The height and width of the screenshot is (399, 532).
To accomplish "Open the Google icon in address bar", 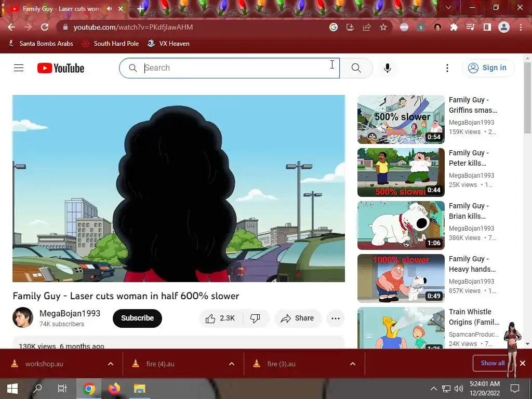I will click(x=334, y=27).
